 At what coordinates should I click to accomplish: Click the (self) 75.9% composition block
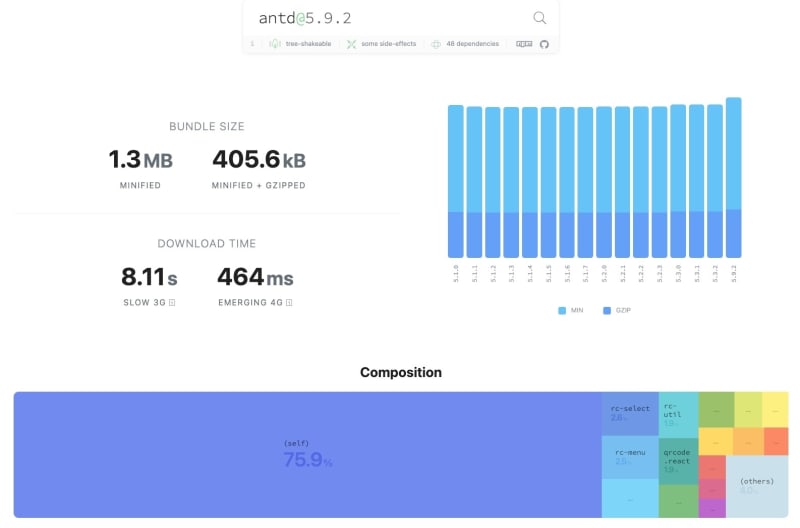pyautogui.click(x=308, y=455)
